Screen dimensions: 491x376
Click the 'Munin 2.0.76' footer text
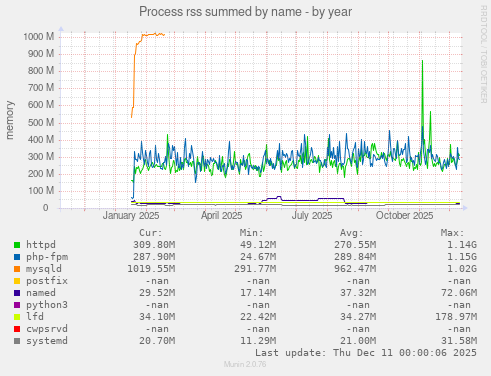point(245,364)
